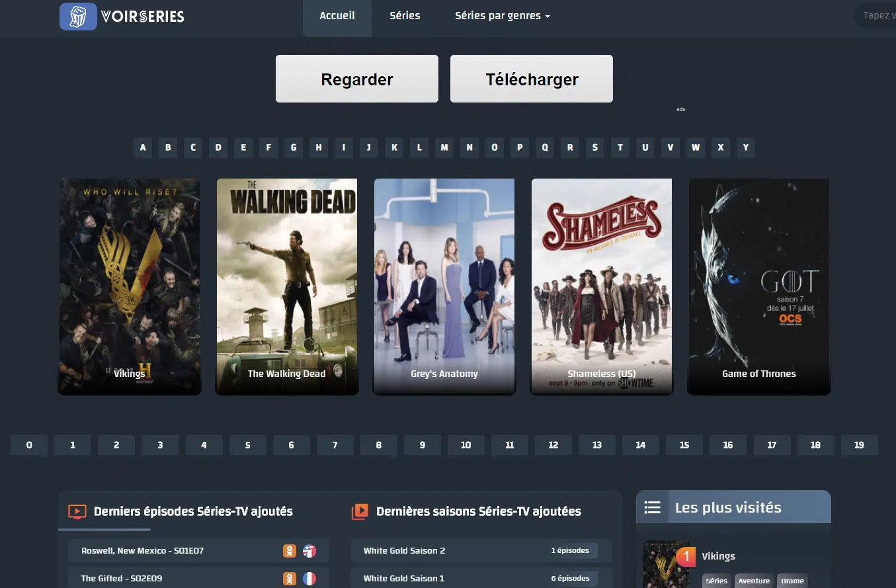
Task: Filter series by letter K
Action: [x=394, y=147]
